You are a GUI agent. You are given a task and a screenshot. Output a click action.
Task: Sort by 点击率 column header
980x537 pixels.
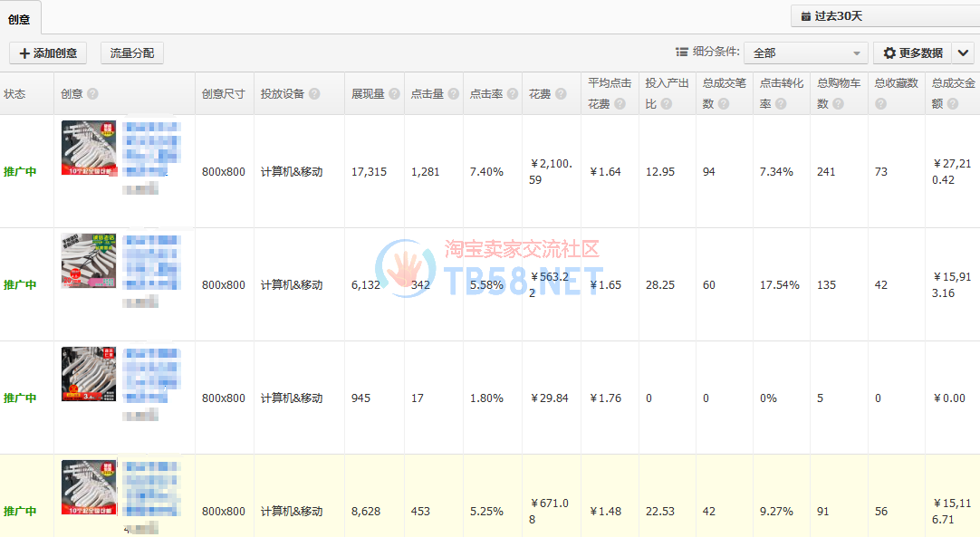click(486, 94)
